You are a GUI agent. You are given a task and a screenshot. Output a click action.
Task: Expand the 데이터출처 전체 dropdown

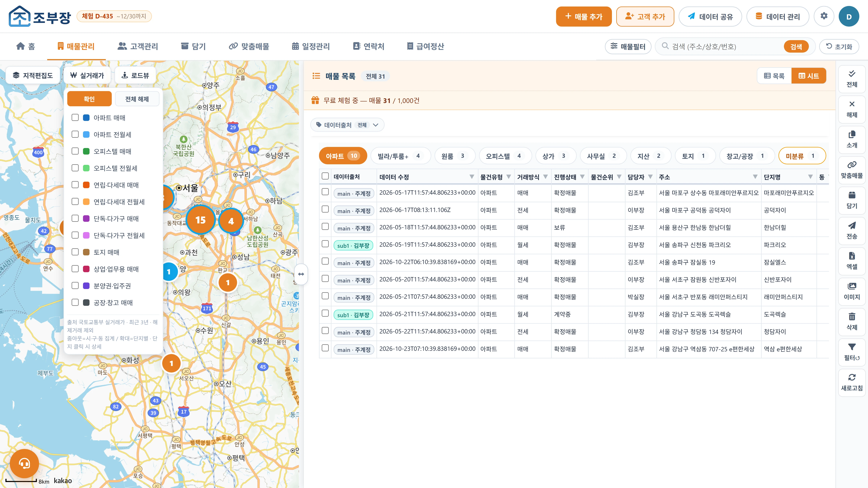(347, 125)
